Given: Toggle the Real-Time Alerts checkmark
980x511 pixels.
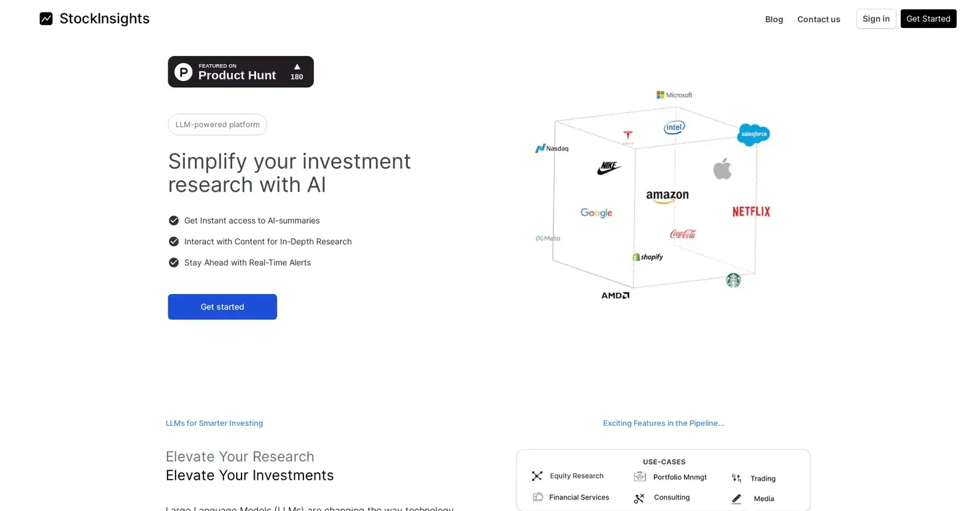Looking at the screenshot, I should (174, 262).
